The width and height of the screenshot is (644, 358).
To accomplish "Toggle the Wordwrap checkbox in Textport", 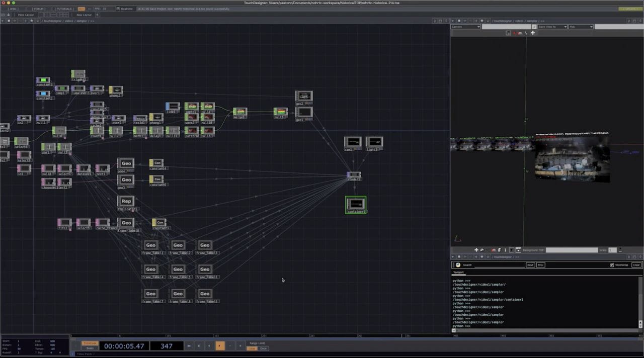I will pyautogui.click(x=612, y=265).
